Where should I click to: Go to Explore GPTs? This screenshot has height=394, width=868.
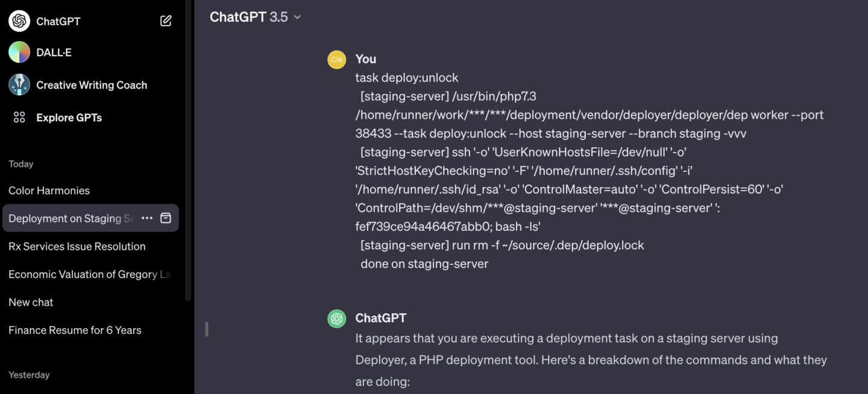69,118
